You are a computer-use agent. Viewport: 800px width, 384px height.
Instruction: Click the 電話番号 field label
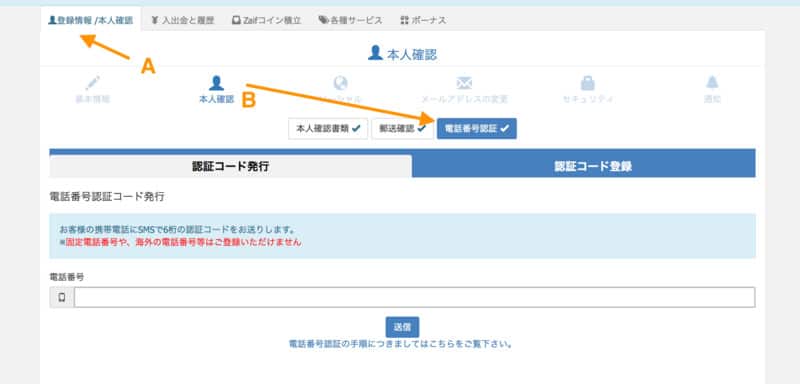67,277
